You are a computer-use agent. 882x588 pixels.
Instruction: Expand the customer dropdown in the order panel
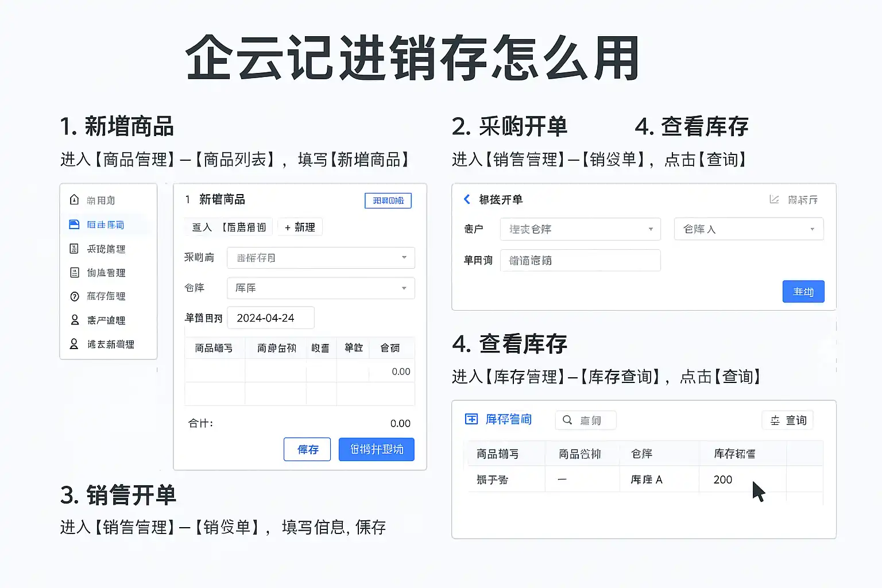581,229
